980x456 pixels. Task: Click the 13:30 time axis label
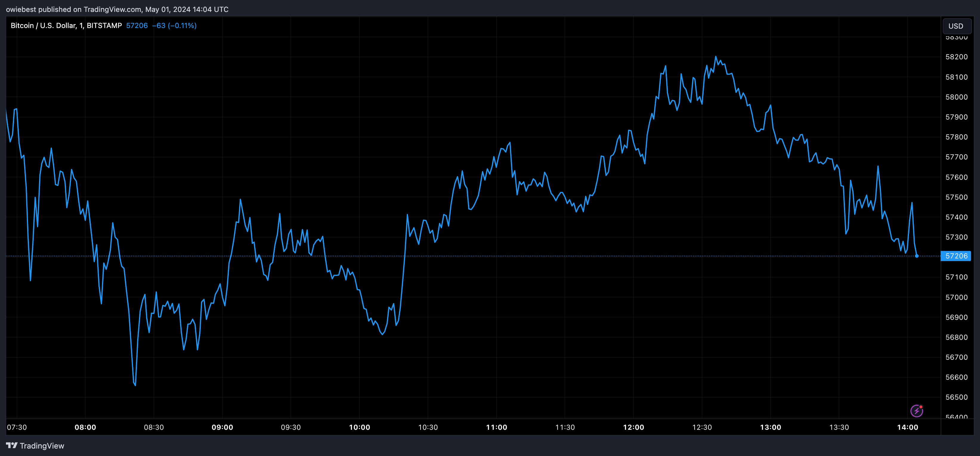(x=839, y=427)
